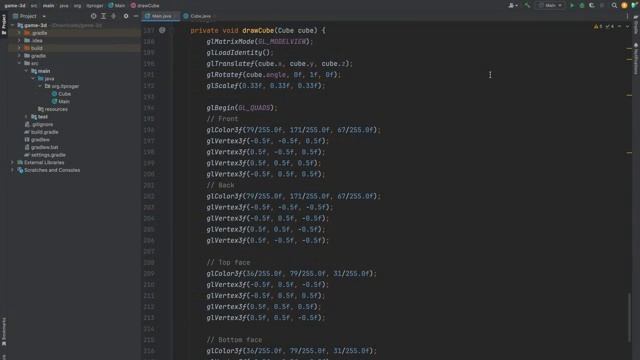Viewport: 640px width, 360px height.
Task: Click drawCube in the navigation breadcrumb
Action: (x=145, y=5)
